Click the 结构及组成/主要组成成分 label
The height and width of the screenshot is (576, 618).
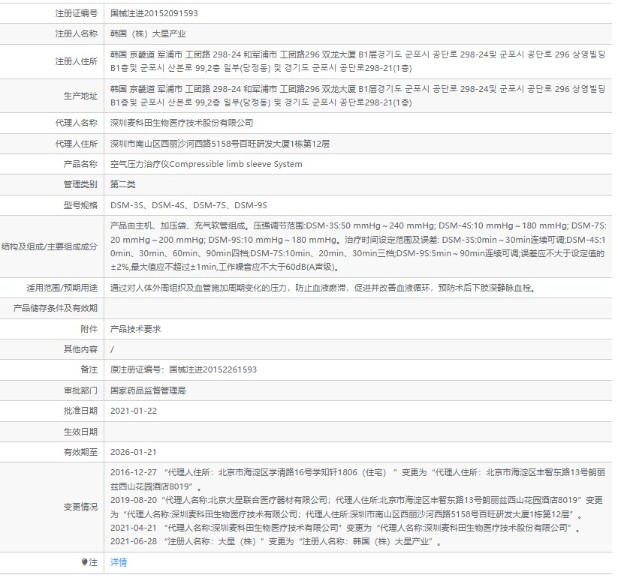point(49,247)
